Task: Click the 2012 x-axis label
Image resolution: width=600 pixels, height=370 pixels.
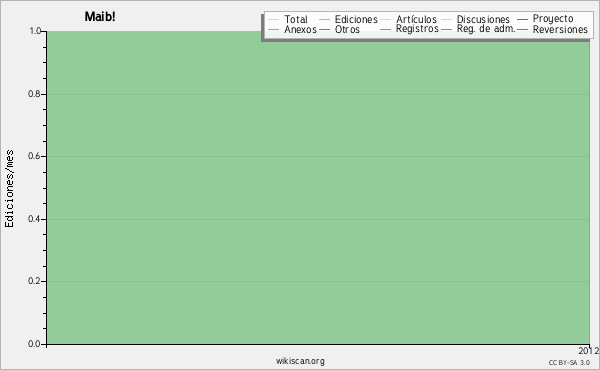Action: click(589, 350)
